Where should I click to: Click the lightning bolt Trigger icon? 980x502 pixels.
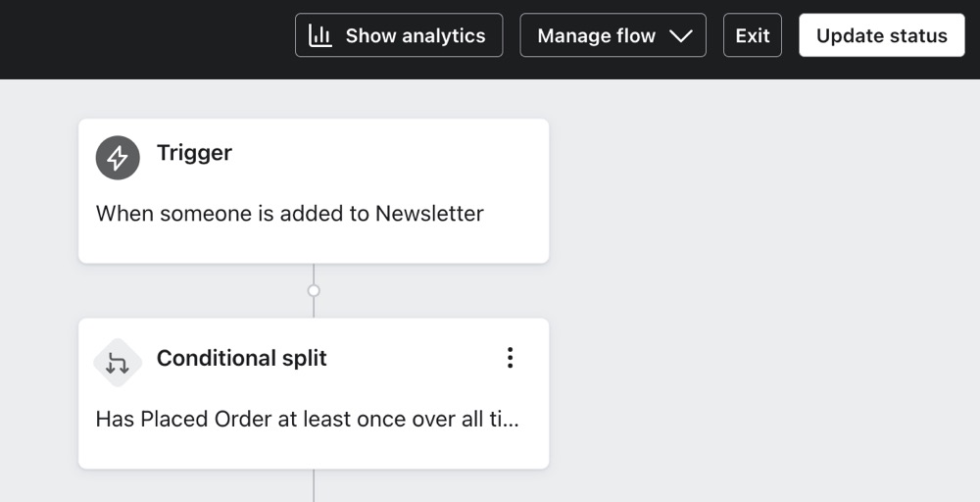pyautogui.click(x=118, y=157)
